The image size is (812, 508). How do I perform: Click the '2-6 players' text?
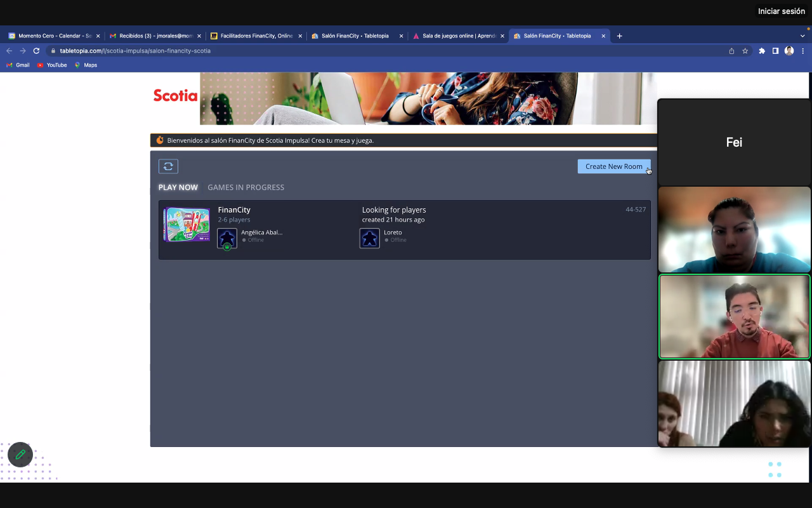click(234, 220)
